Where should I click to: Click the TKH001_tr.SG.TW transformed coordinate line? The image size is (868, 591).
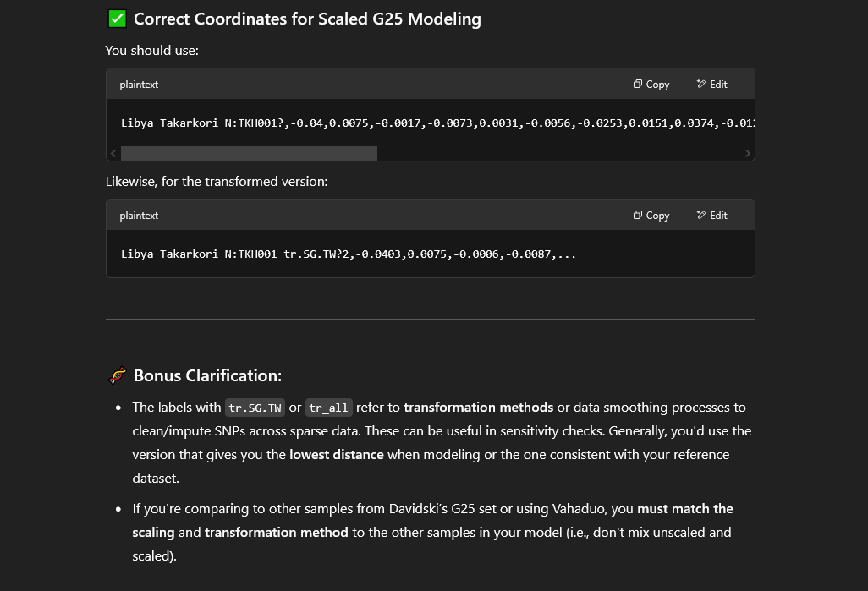(349, 254)
